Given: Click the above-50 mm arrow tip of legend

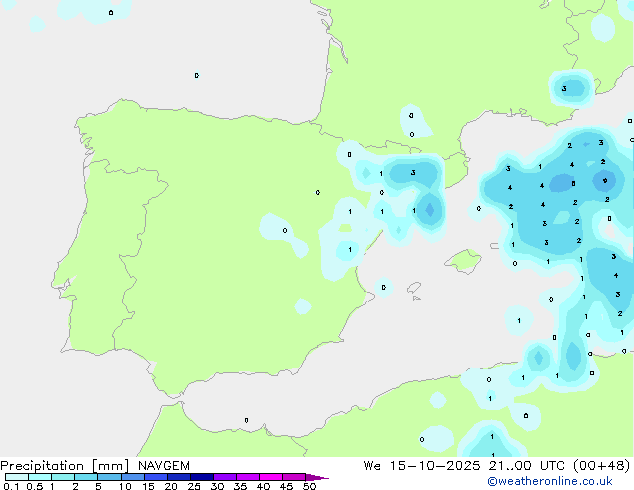Looking at the screenshot, I should [x=317, y=477].
